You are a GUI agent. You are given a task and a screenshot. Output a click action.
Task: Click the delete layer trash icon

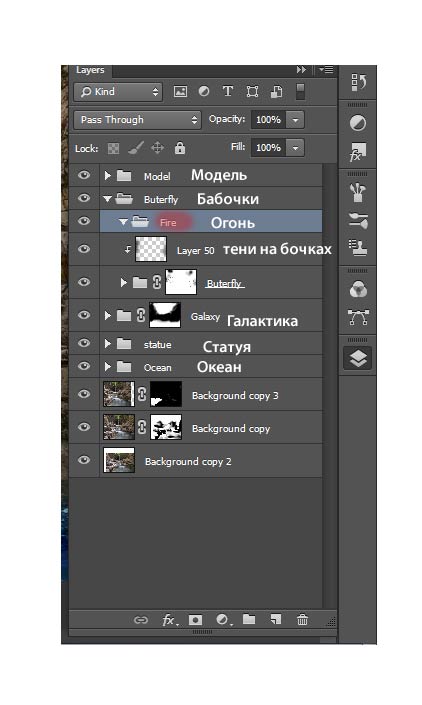[302, 620]
